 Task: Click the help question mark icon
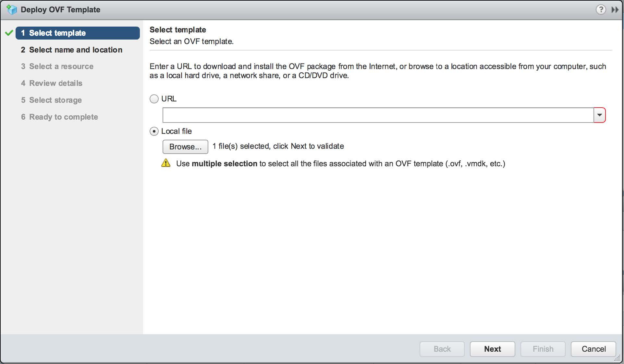pyautogui.click(x=601, y=10)
